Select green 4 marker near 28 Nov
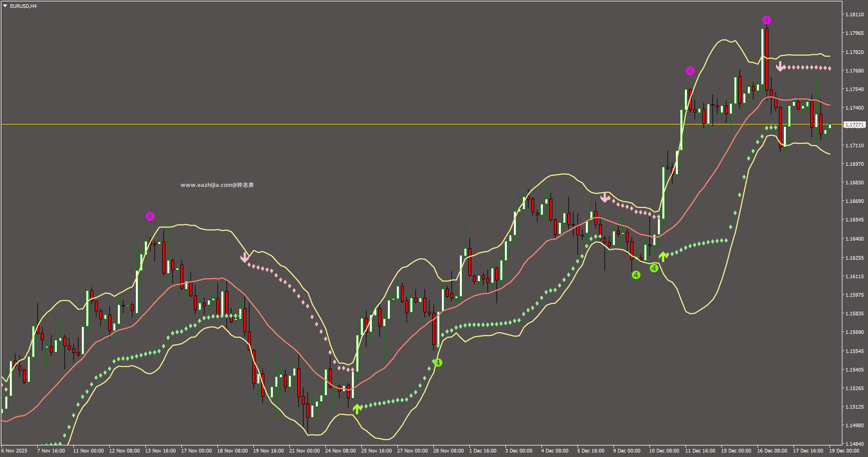The image size is (868, 457). pos(438,363)
